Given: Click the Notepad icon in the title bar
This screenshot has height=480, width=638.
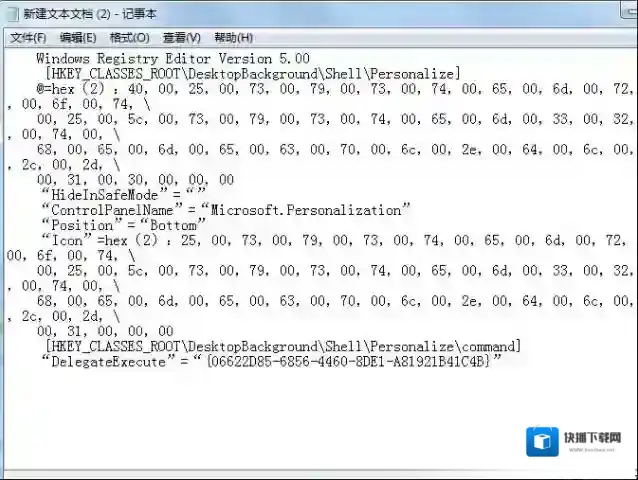Looking at the screenshot, I should pos(10,13).
